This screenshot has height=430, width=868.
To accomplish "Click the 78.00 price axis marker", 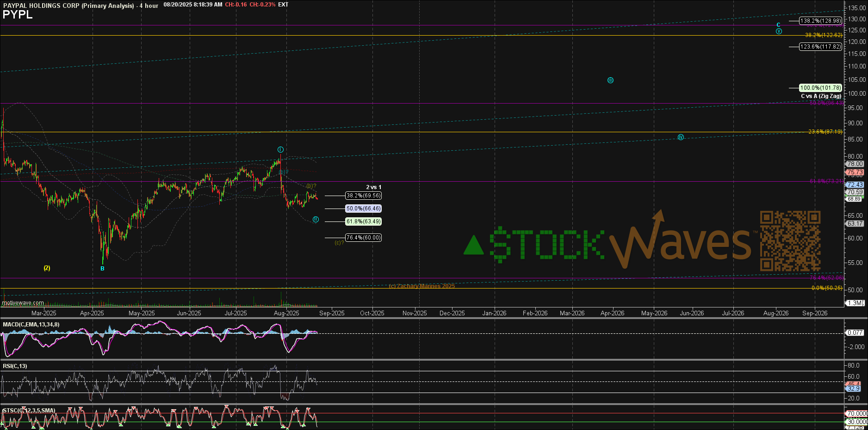I will (x=855, y=164).
